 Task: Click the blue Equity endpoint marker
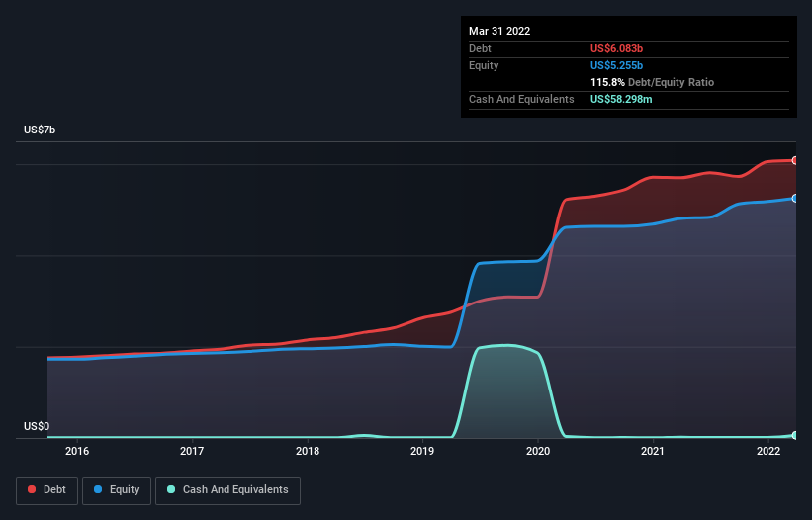pos(795,198)
